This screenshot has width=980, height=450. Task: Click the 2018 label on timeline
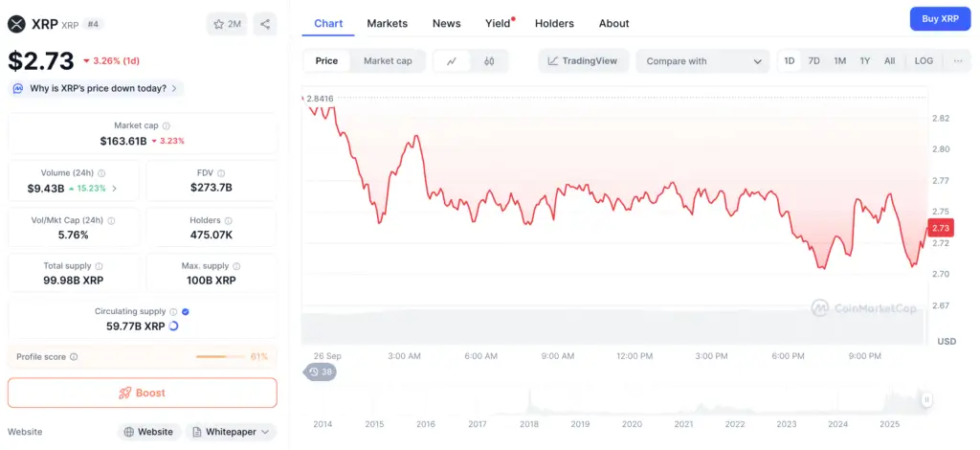coord(528,424)
